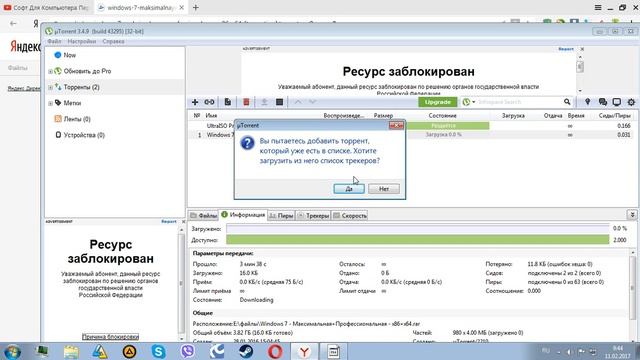Switch to the Информация tab
The image size is (640, 360).
pyautogui.click(x=243, y=215)
